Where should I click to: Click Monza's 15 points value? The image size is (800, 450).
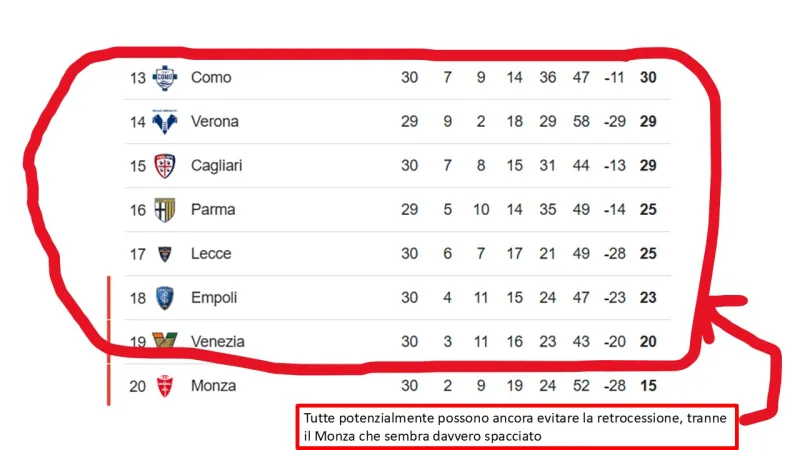[648, 386]
